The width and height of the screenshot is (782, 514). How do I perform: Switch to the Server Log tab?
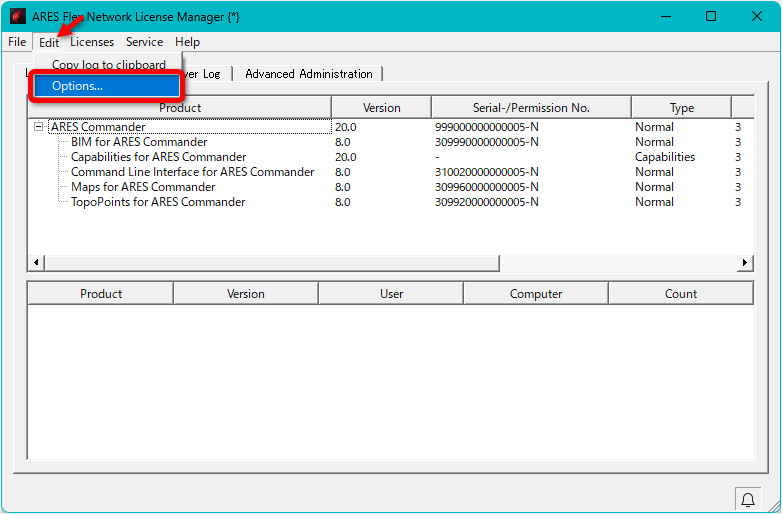(x=204, y=74)
